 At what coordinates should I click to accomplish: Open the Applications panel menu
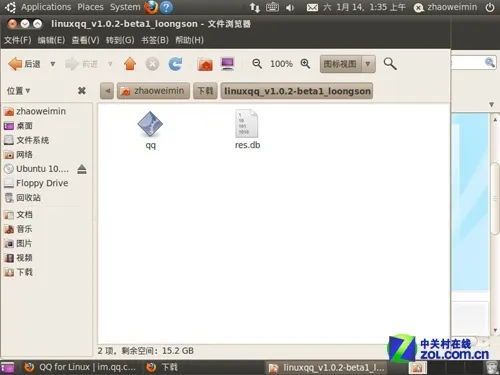46,7
